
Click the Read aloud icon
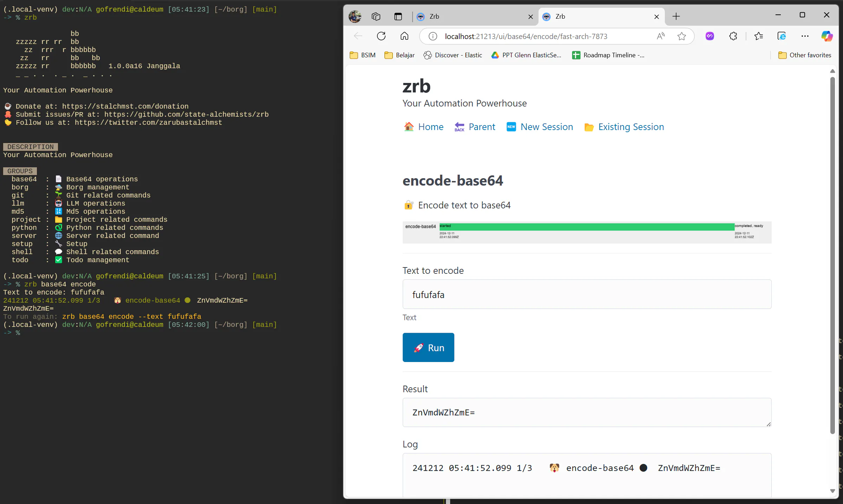(661, 36)
